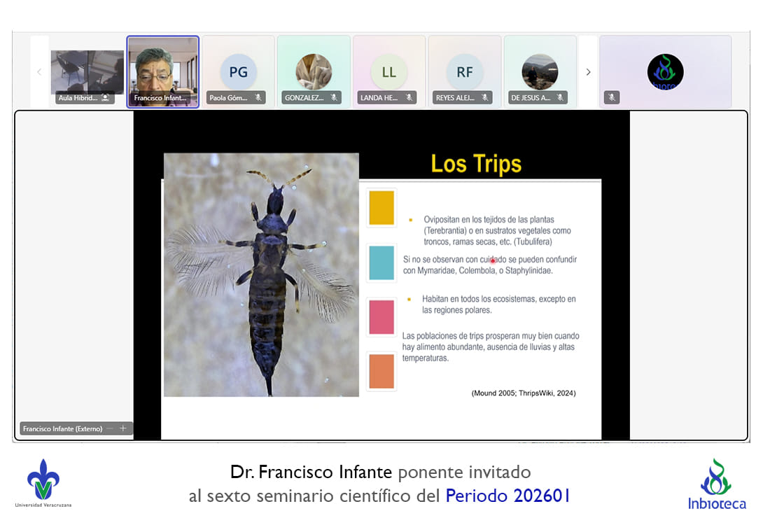Viewport: 763px width, 532px height.
Task: Click the muted mic icon on GONZALEZ tile
Action: [334, 98]
